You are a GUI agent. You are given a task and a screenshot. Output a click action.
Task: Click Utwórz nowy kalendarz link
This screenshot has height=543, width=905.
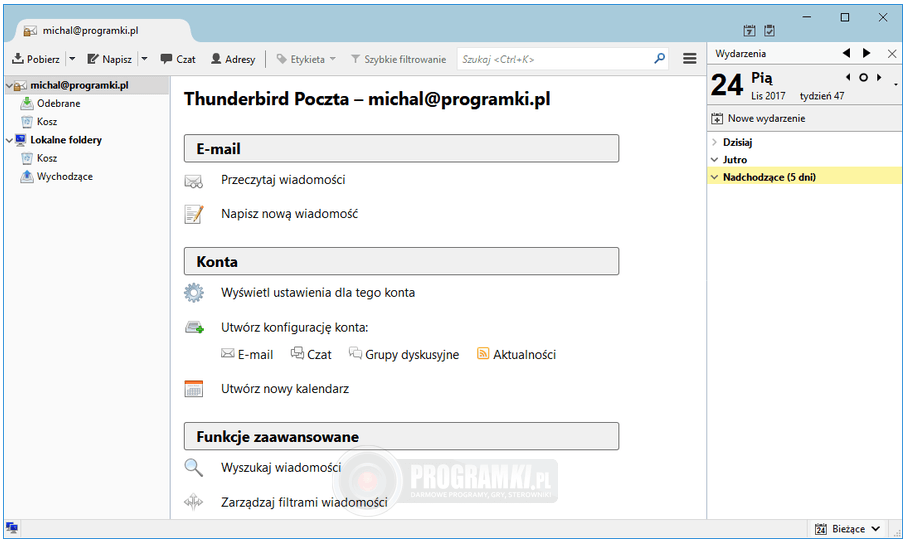285,389
